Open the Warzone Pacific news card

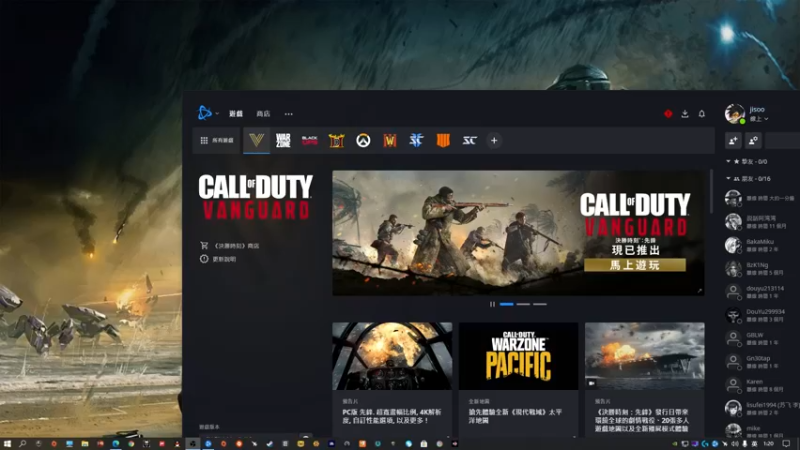(518, 356)
